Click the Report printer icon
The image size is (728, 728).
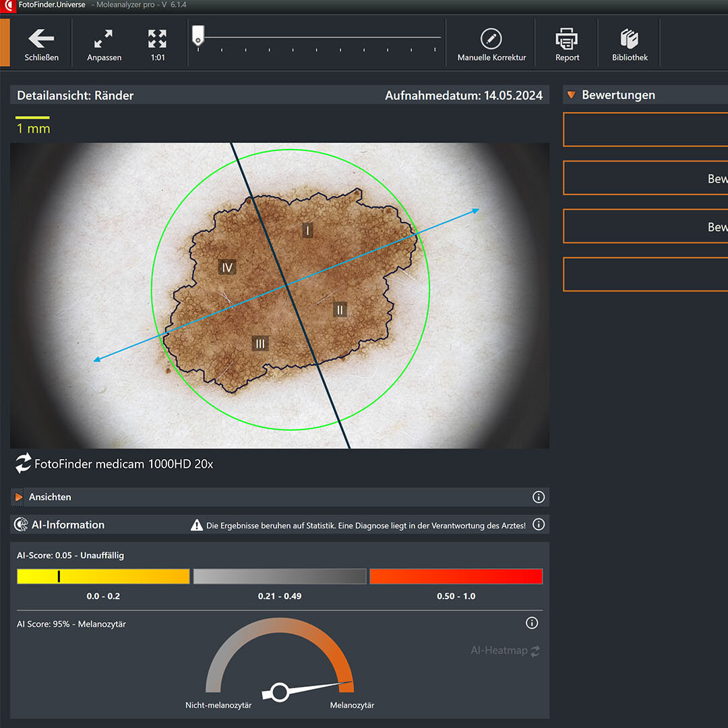[x=567, y=39]
